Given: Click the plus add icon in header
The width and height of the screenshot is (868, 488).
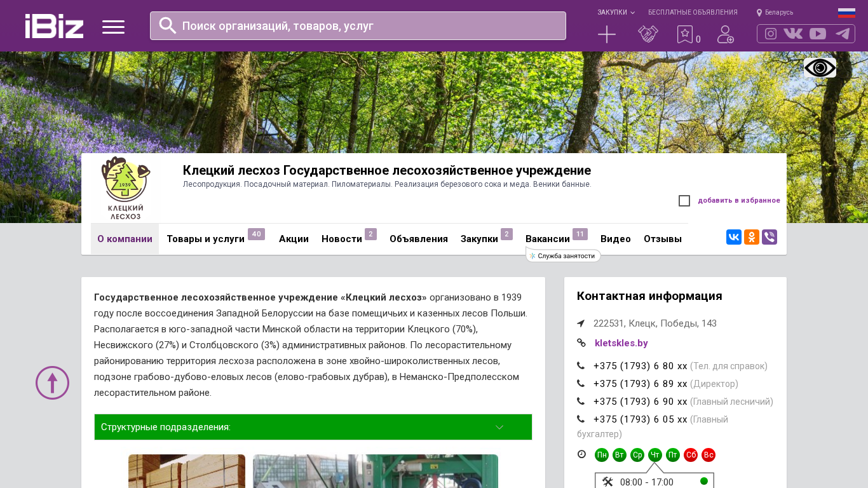Looking at the screenshot, I should point(607,34).
